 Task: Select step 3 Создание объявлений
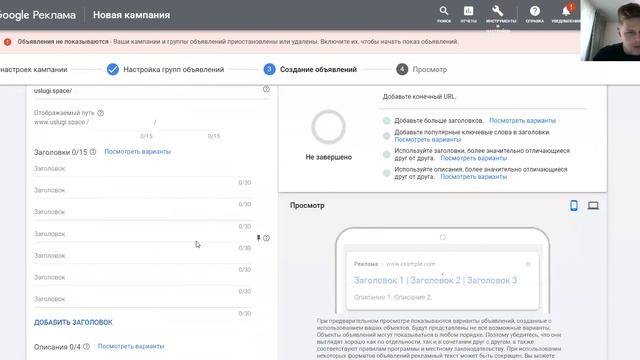pyautogui.click(x=310, y=69)
